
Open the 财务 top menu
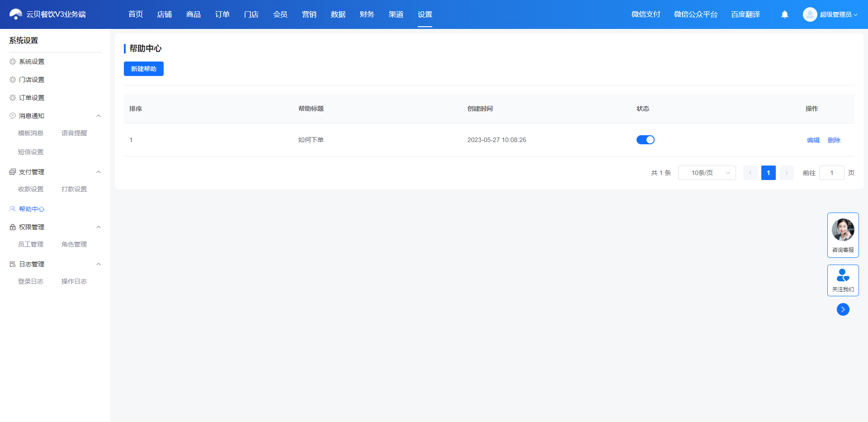367,14
